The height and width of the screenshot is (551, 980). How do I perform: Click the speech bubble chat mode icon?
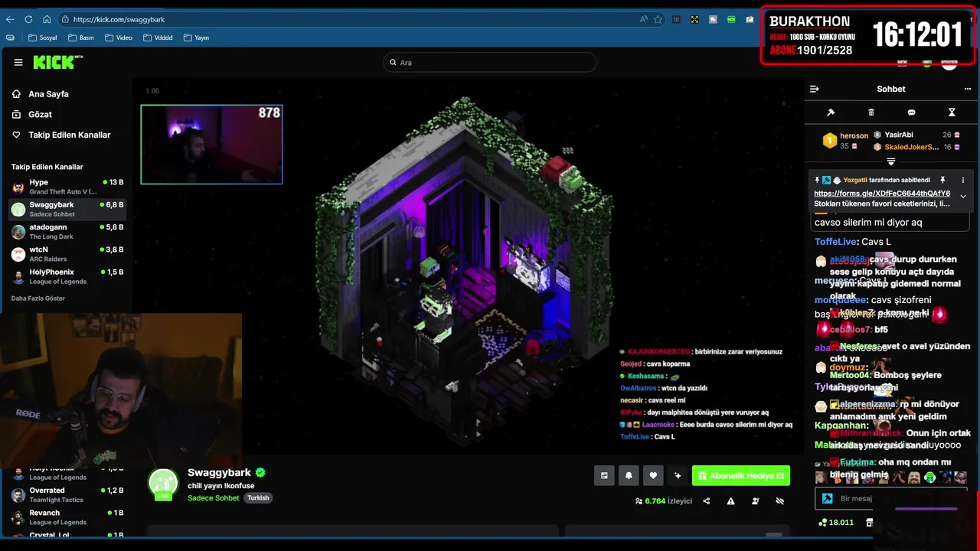[911, 112]
